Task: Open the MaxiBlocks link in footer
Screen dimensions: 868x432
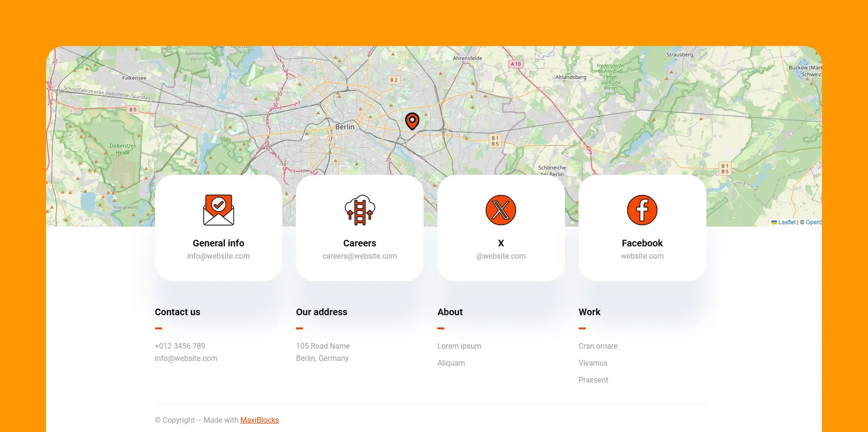Action: 260,420
